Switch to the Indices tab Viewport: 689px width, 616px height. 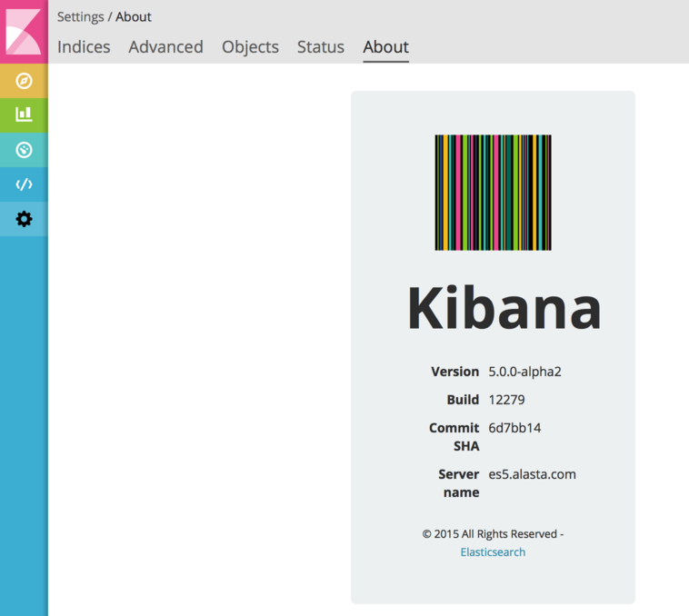(84, 47)
